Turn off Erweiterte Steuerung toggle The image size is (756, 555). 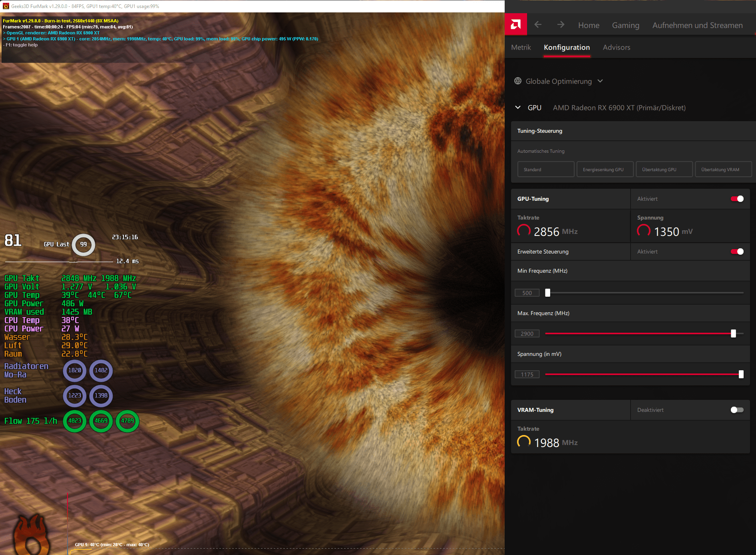[x=737, y=252]
